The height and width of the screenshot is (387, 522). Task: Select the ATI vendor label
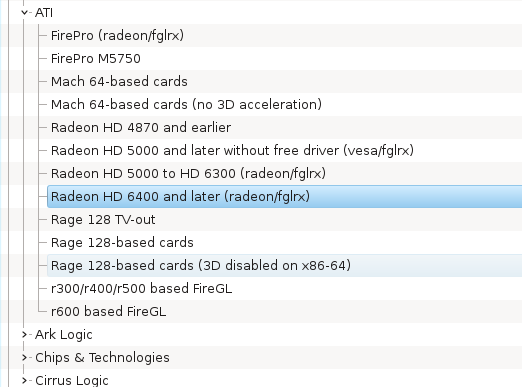coord(44,13)
